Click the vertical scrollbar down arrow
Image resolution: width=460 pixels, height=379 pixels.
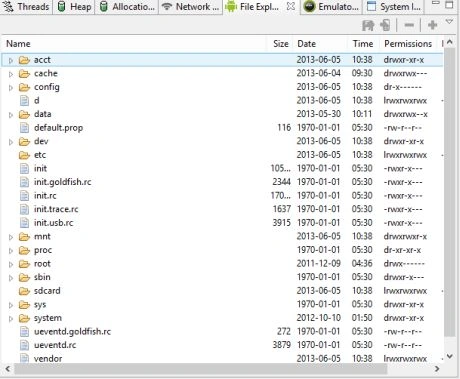tap(449, 356)
